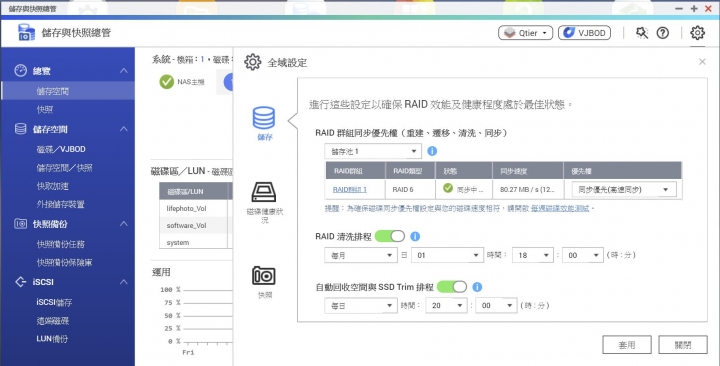Open 快照備份任務 in sidebar
Screen dimensions: 720x366
[60, 244]
